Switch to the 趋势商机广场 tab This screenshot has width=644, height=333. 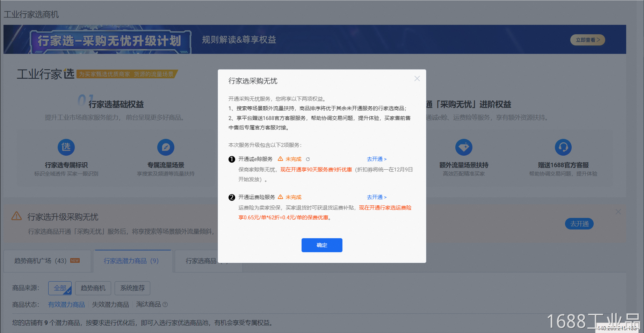click(47, 261)
